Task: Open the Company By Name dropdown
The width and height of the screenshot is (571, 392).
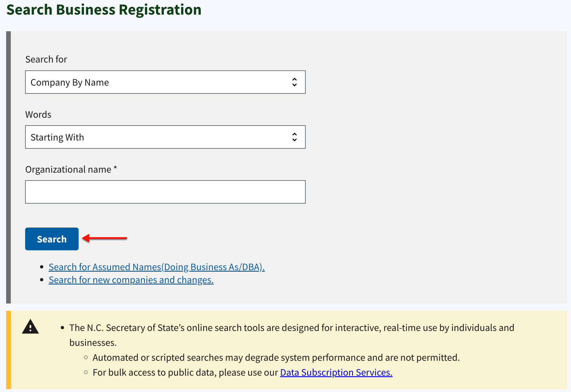Action: click(165, 82)
